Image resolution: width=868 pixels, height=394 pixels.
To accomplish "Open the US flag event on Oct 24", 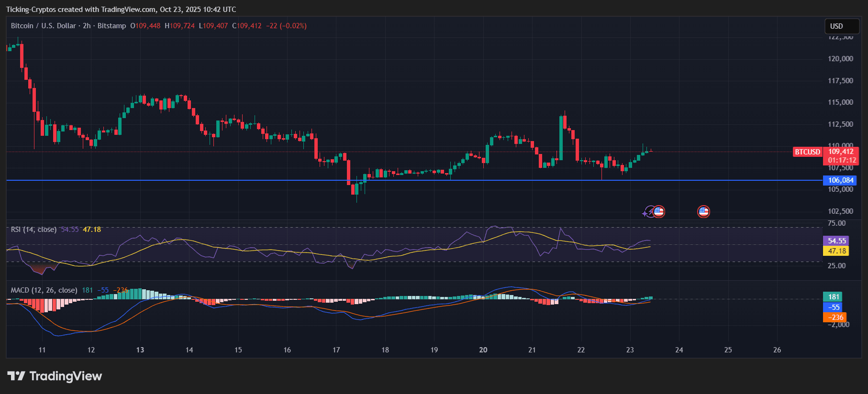I will click(x=703, y=211).
